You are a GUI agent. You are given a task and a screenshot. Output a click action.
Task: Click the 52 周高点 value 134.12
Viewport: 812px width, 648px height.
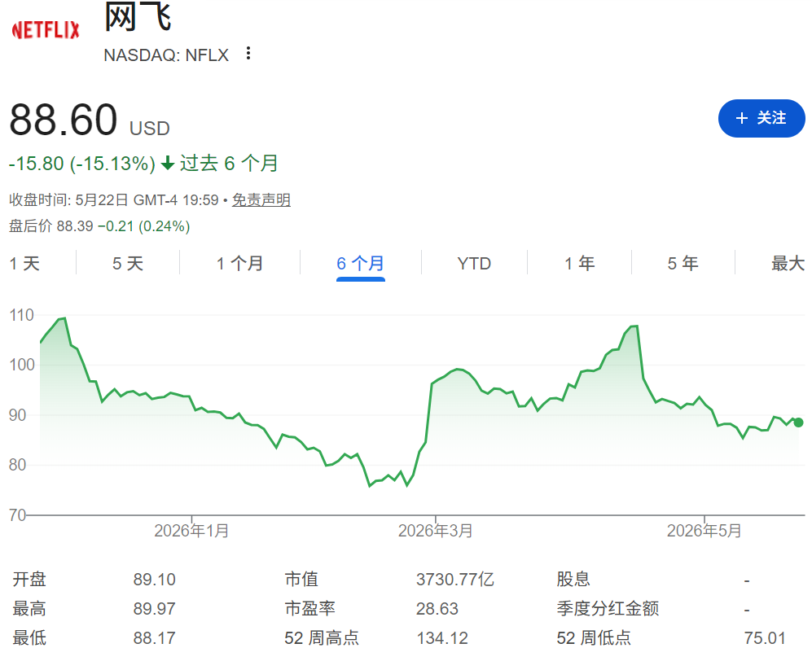coord(442,637)
